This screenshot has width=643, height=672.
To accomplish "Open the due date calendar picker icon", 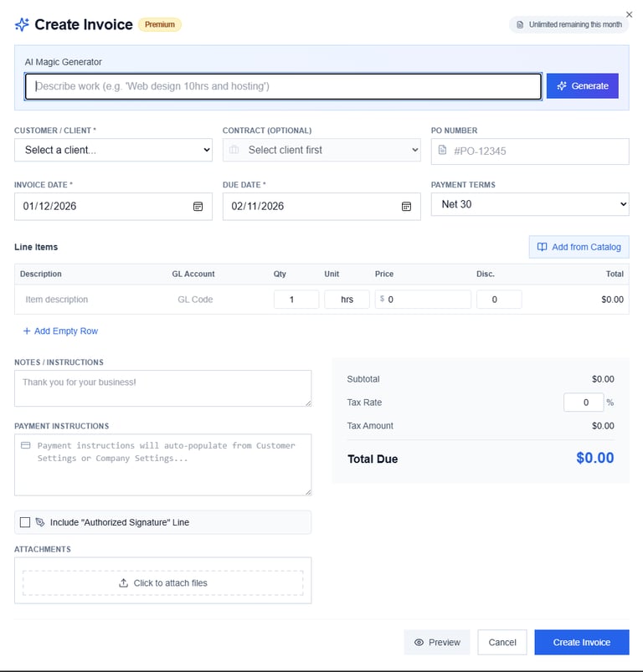I will click(406, 206).
